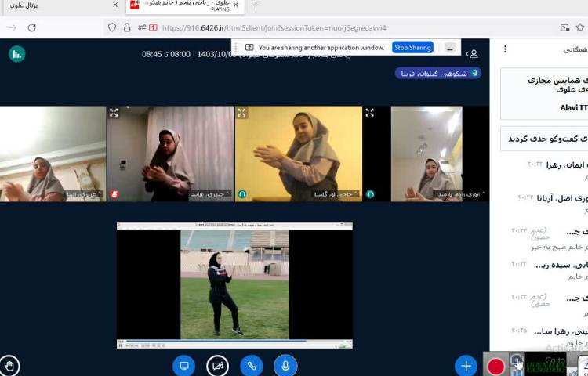Select the leftmost webcam video tile
The height and width of the screenshot is (376, 588).
point(53,154)
